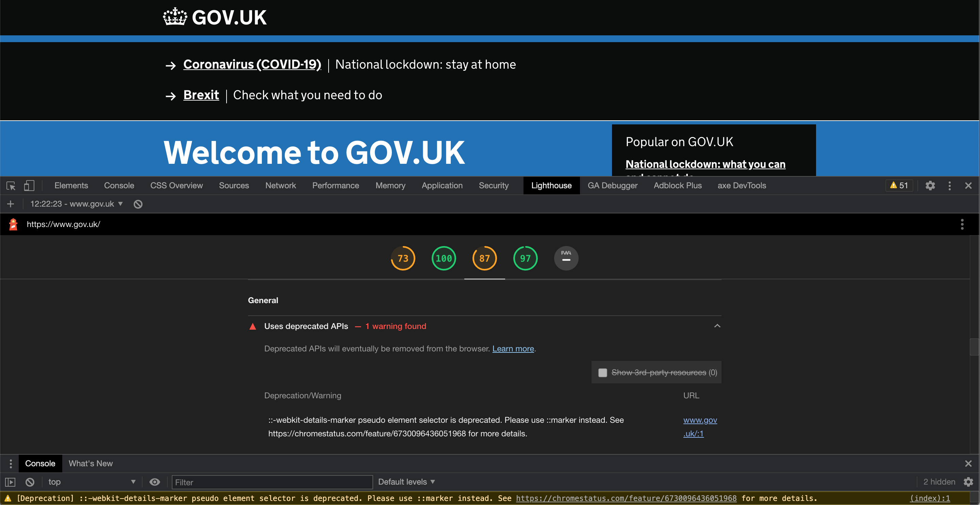Close the DevTools panel
The width and height of the screenshot is (980, 505).
[968, 186]
